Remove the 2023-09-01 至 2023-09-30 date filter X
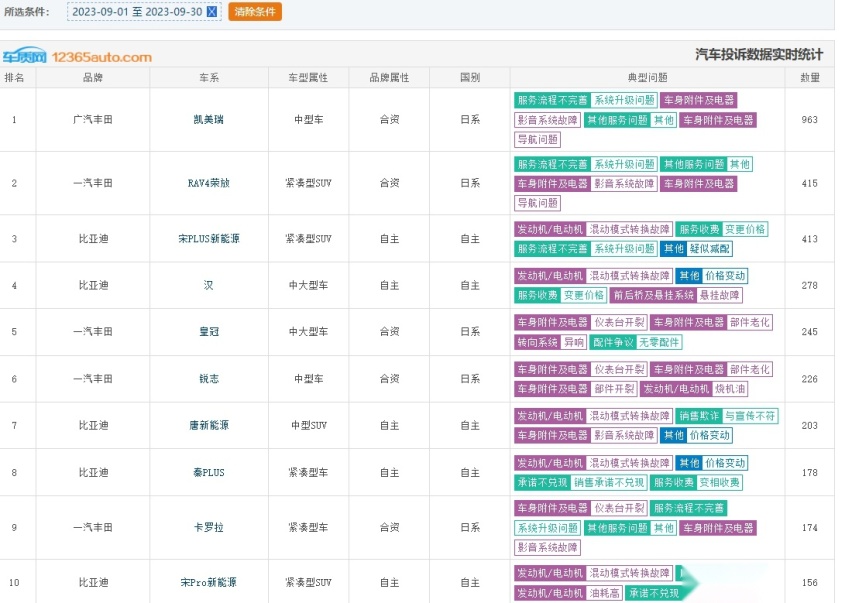The image size is (852, 603). 212,11
